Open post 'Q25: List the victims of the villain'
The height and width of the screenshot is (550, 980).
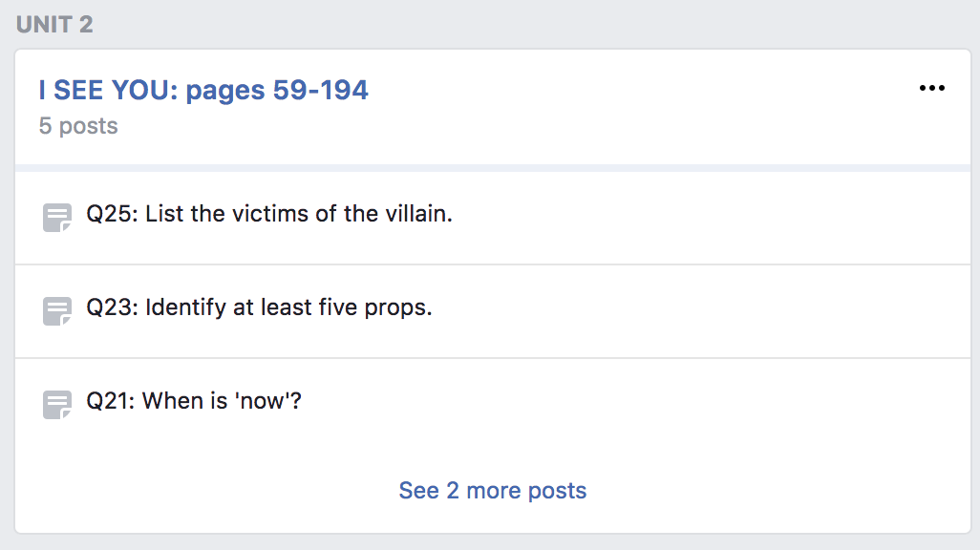pos(269,214)
